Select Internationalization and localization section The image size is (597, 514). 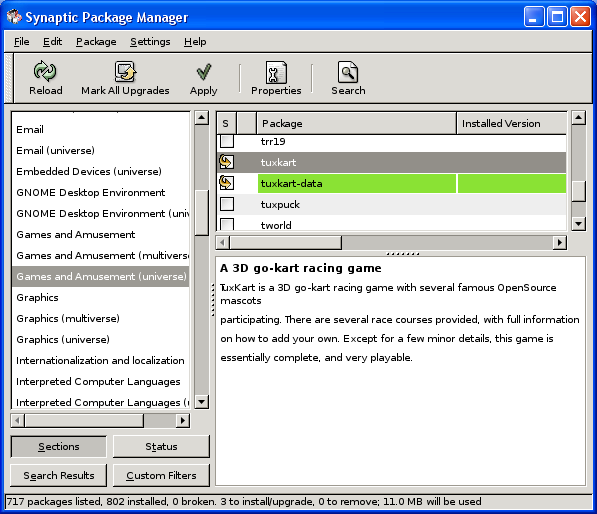(x=101, y=360)
